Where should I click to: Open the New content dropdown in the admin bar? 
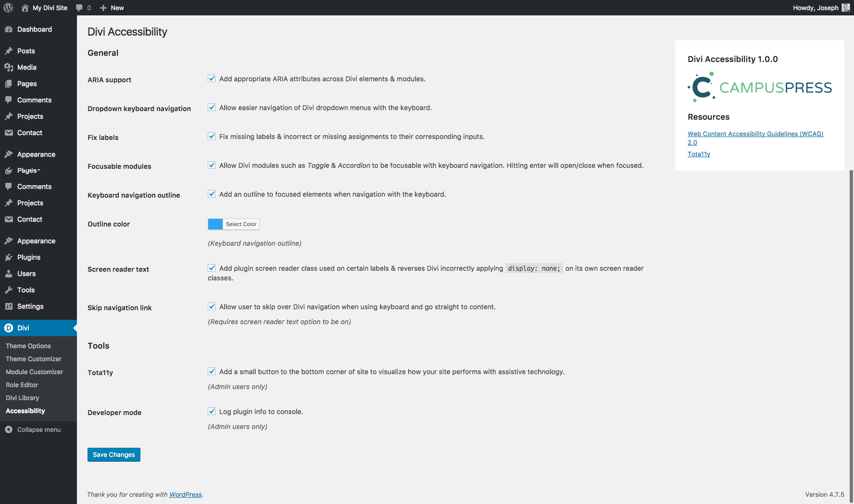(x=112, y=8)
